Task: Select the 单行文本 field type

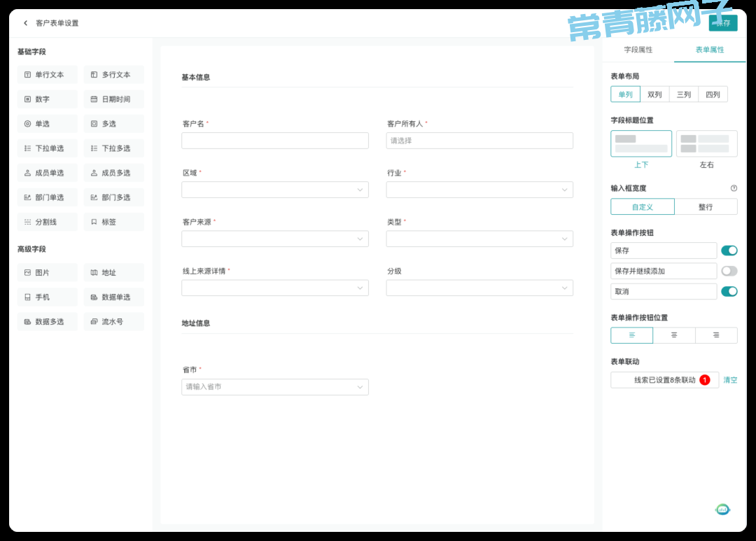Action: pos(48,75)
